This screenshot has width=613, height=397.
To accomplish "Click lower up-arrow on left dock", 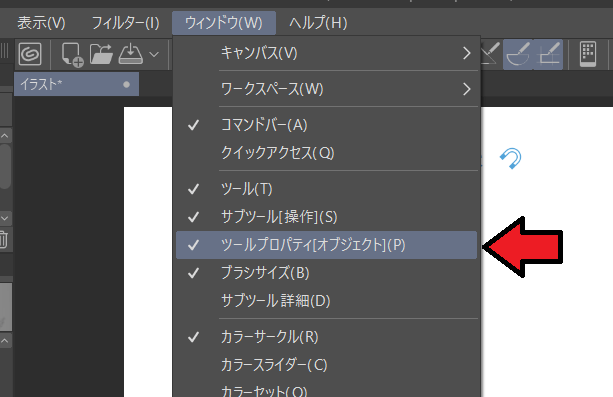I will pos(5,341).
